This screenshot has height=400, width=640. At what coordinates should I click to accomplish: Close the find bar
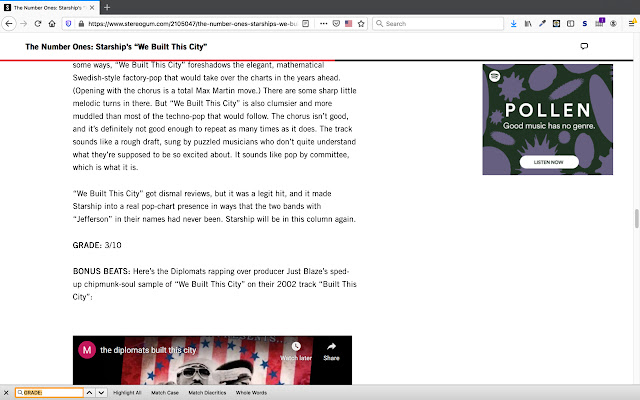6,393
